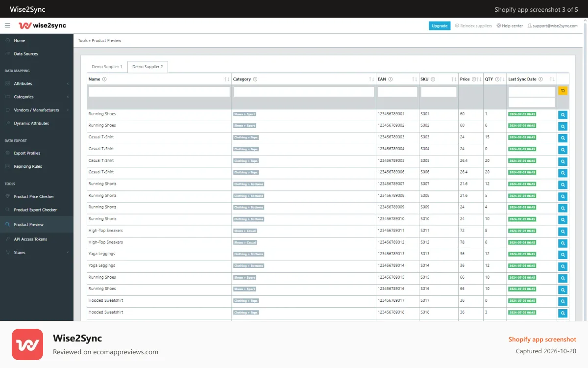
Task: Sort table by Category column arrows
Action: [371, 79]
